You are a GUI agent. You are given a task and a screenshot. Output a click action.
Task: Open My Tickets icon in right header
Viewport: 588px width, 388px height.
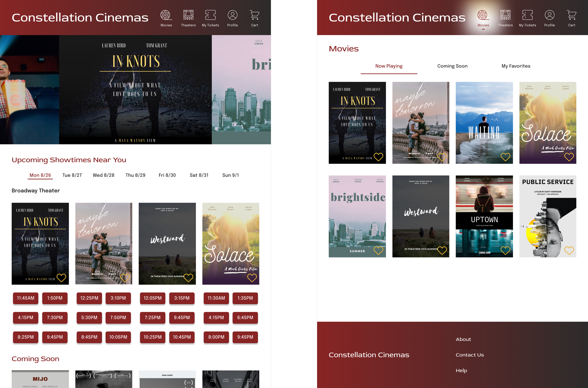[527, 15]
